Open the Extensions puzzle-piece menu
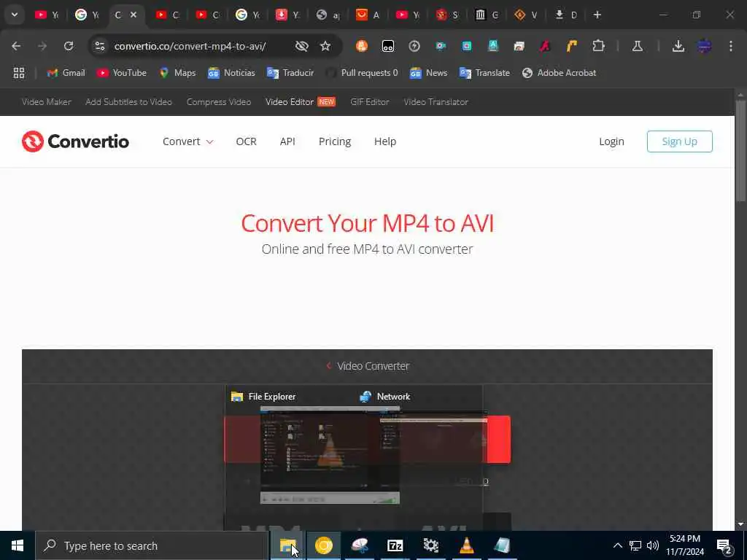The image size is (747, 560). pos(598,46)
